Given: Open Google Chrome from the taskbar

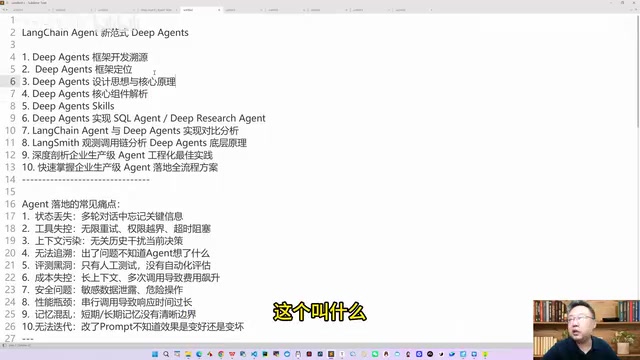Looking at the screenshot, I should (x=221, y=354).
